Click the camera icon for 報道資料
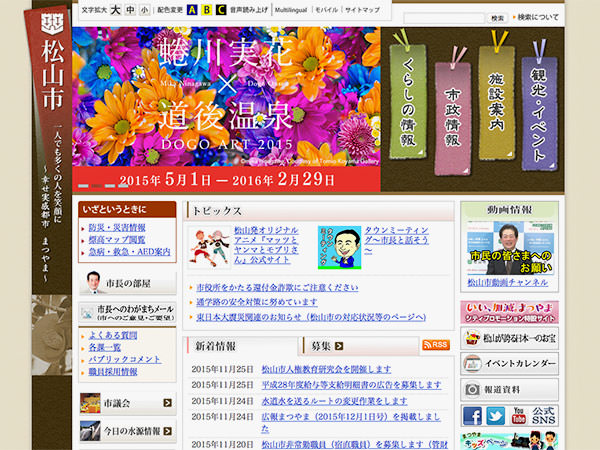Screen dimensions: 600x450 pos(474,390)
